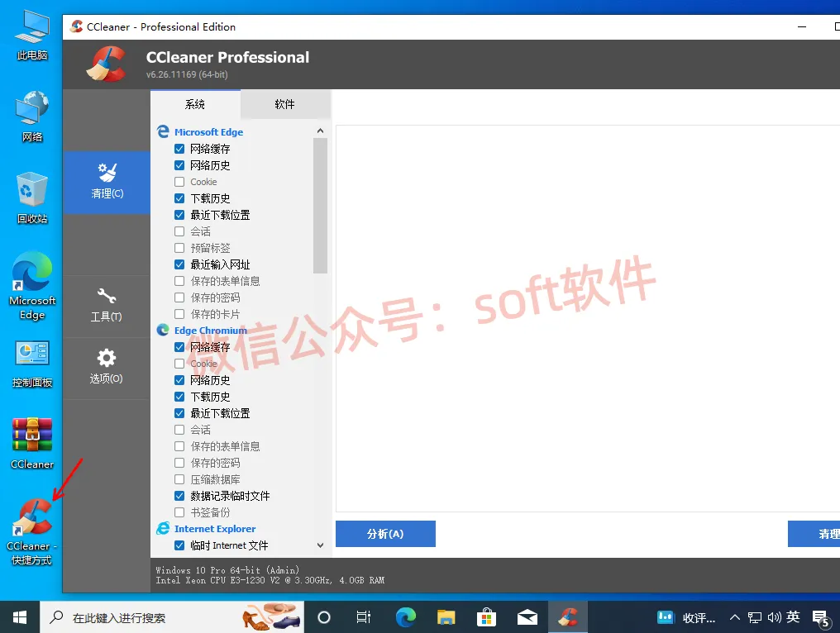Open Cortana circle in taskbar

(x=324, y=617)
